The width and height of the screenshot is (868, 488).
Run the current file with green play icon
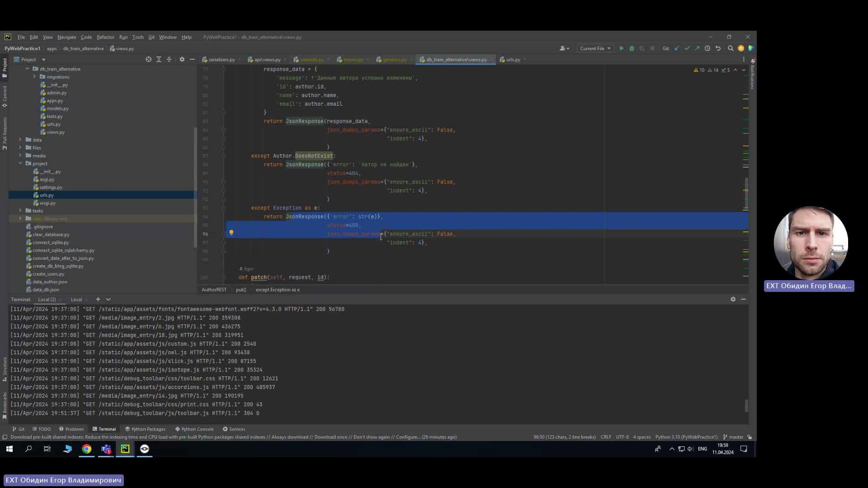[x=622, y=48]
